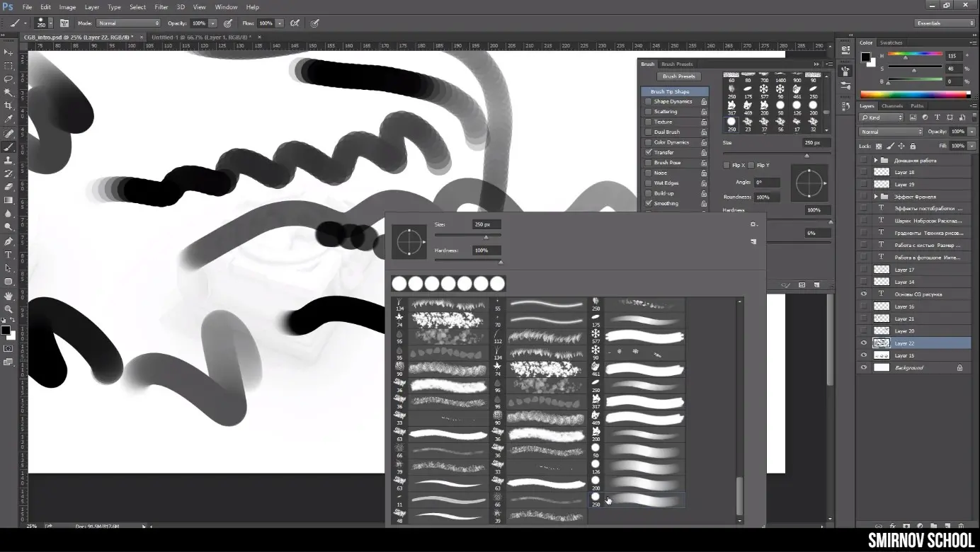
Task: Select the Lasso tool
Action: tap(8, 79)
